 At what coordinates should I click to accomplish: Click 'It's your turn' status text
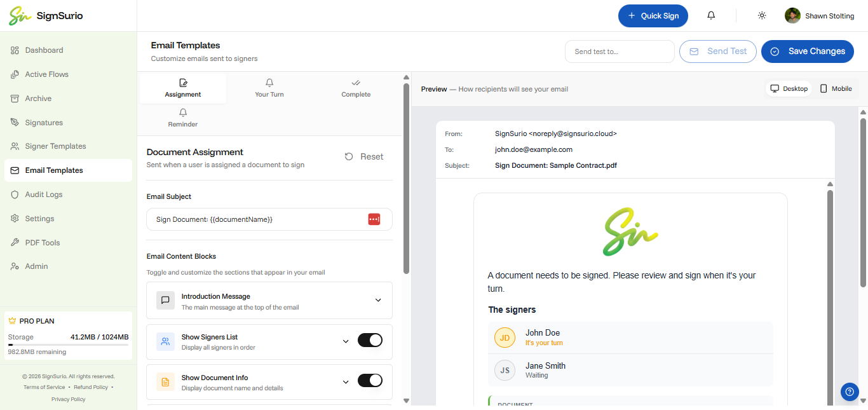click(544, 343)
